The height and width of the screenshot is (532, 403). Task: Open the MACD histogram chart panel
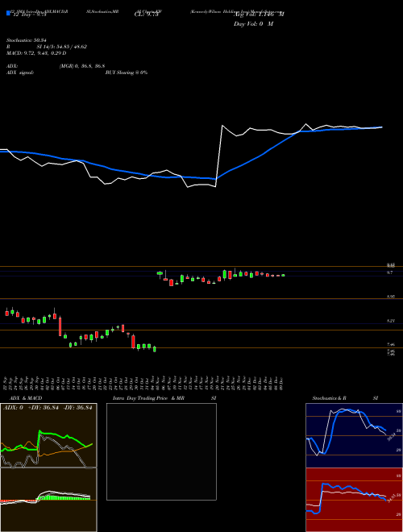coord(48,500)
